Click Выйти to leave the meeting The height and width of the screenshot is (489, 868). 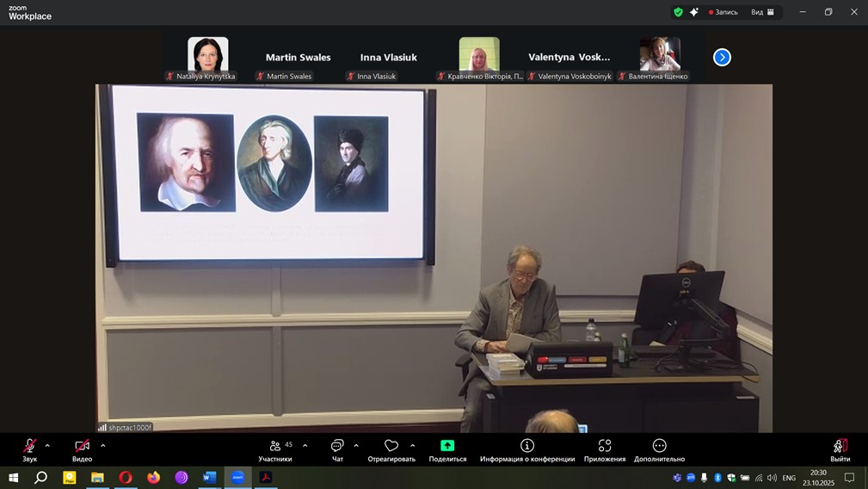tap(840, 449)
